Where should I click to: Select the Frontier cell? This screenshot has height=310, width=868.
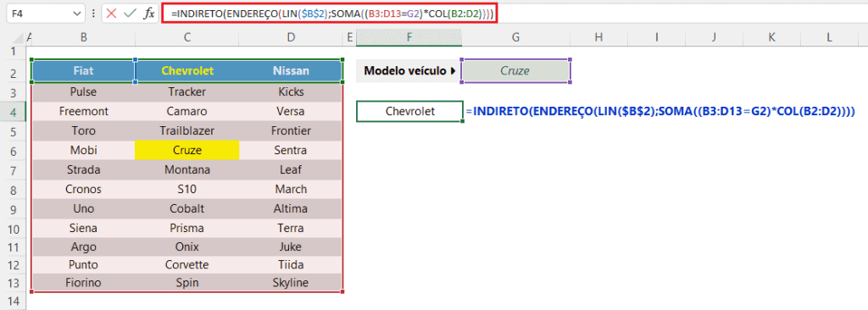[x=292, y=131]
